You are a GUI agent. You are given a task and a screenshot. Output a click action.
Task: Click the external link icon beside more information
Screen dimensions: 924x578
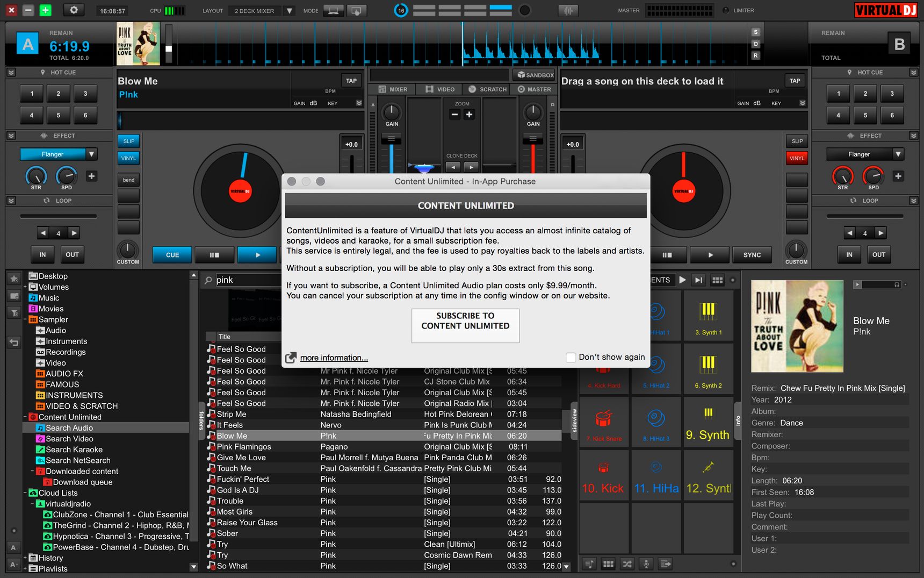point(291,358)
